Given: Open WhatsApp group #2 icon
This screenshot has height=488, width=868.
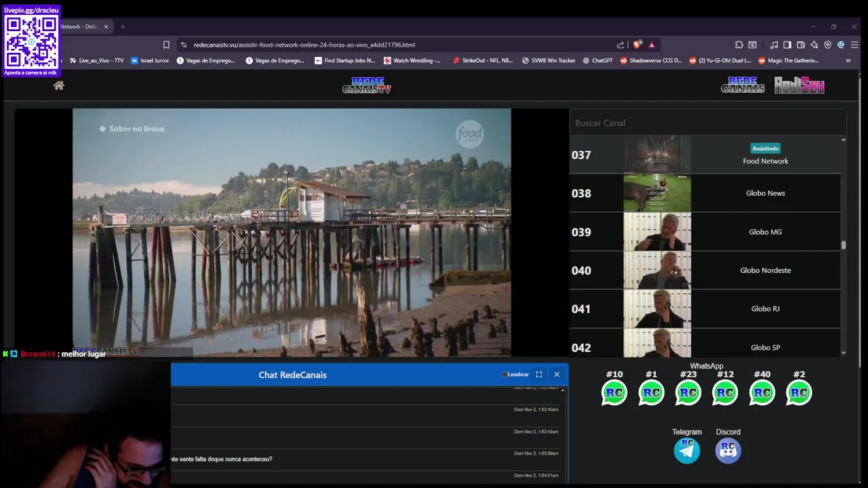Looking at the screenshot, I should 799,392.
